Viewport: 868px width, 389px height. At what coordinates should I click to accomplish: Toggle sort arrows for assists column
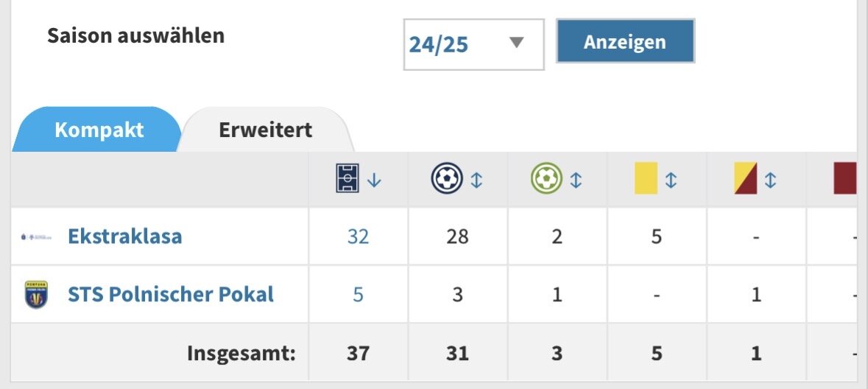576,180
